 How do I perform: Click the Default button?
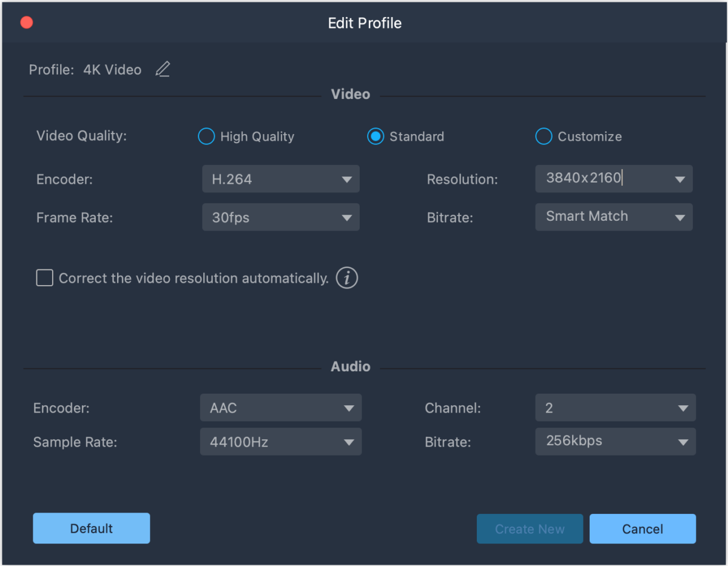[x=92, y=528]
